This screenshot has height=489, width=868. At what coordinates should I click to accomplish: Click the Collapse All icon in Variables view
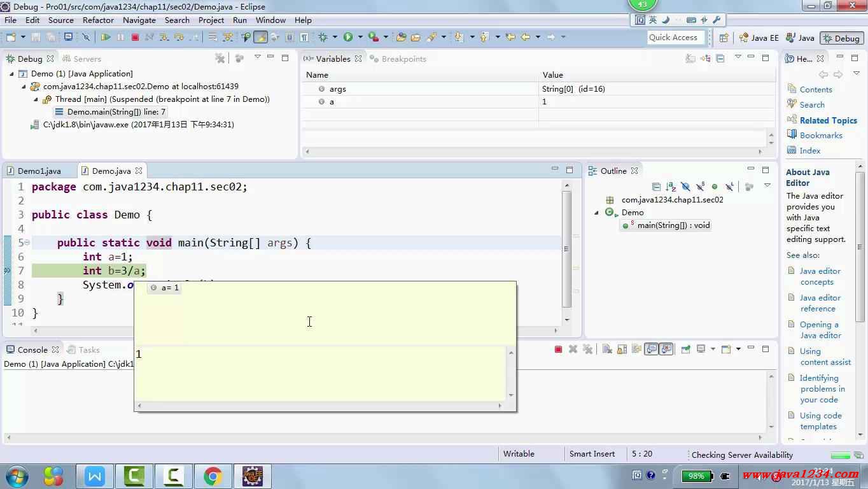[720, 59]
